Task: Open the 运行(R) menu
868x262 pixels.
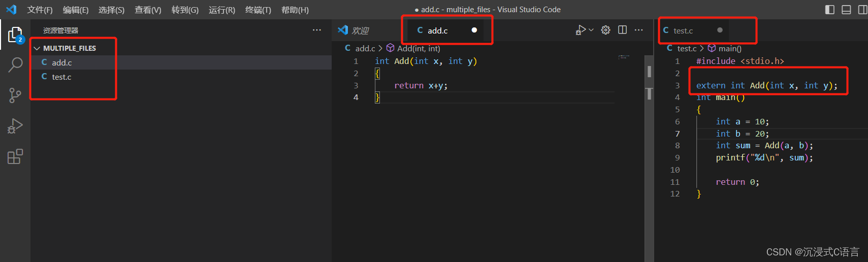Action: point(222,10)
